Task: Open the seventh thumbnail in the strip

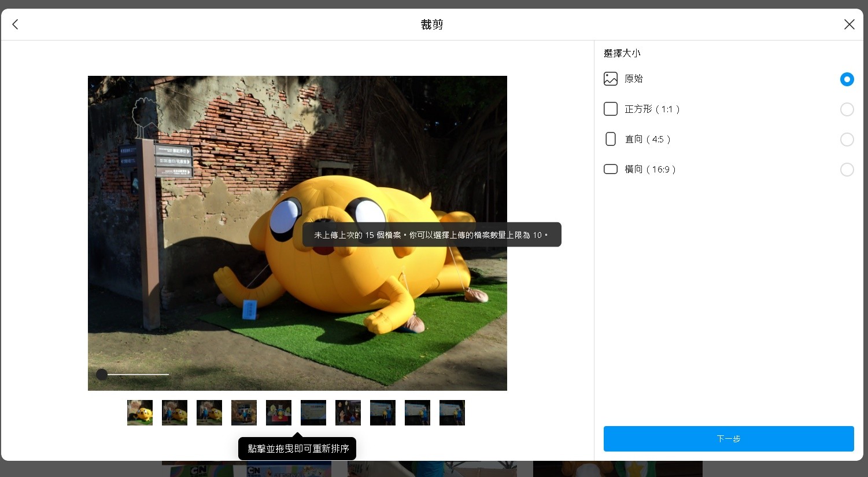Action: point(348,413)
